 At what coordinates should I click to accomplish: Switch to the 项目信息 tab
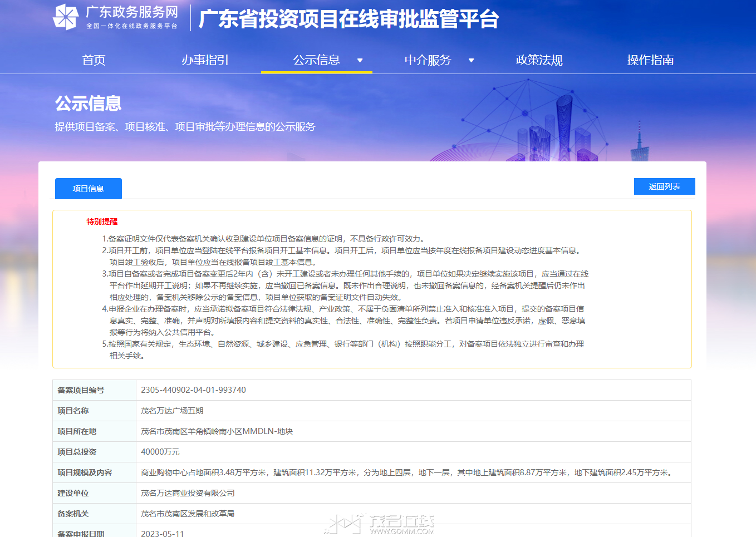[89, 189]
